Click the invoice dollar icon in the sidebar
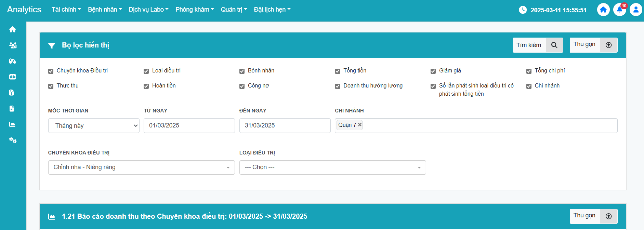This screenshot has height=230, width=644. pos(12,93)
